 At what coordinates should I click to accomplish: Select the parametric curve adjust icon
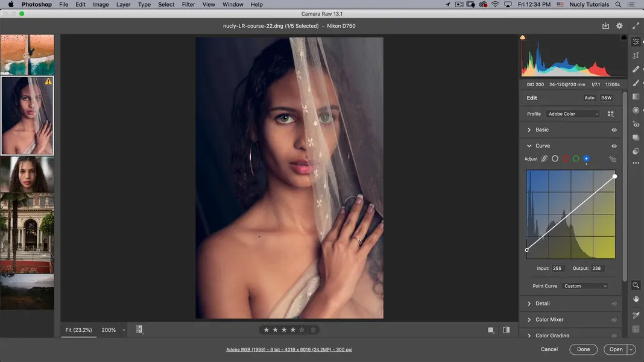click(x=544, y=158)
